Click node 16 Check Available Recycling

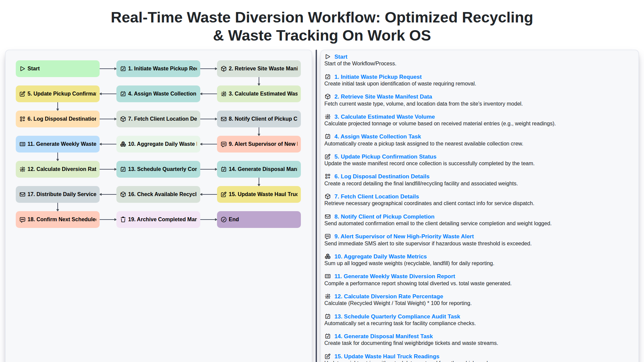pyautogui.click(x=158, y=194)
